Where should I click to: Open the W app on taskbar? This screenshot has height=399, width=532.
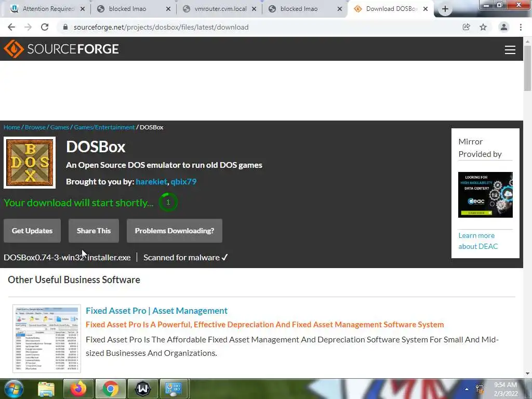[143, 389]
